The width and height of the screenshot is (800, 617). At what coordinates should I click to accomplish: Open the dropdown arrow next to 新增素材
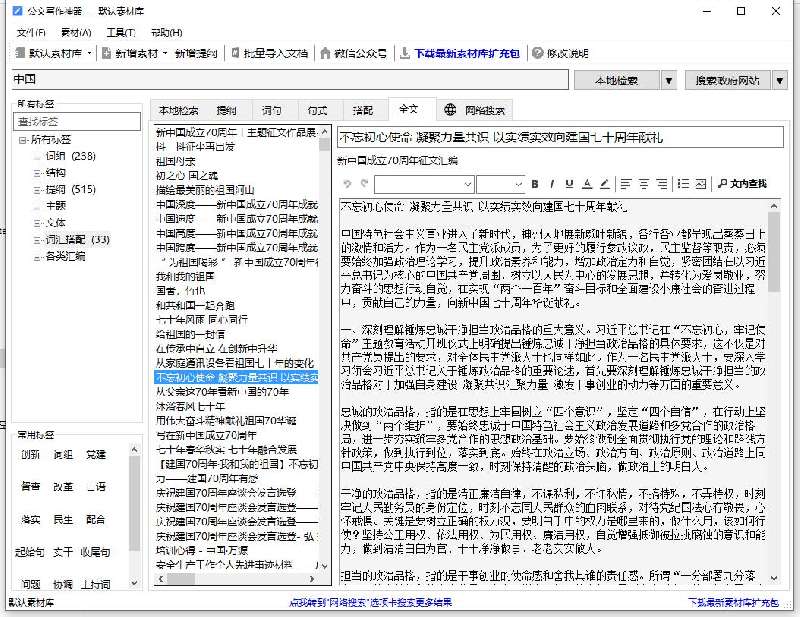165,53
